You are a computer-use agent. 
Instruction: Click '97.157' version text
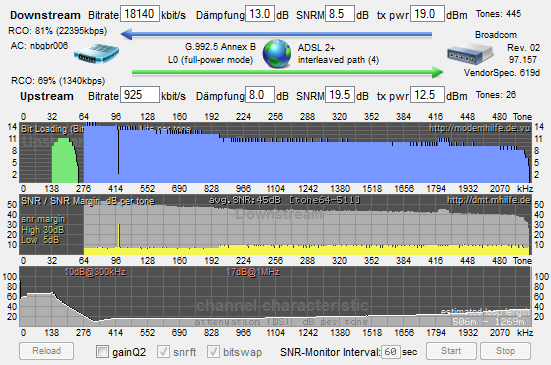click(523, 60)
